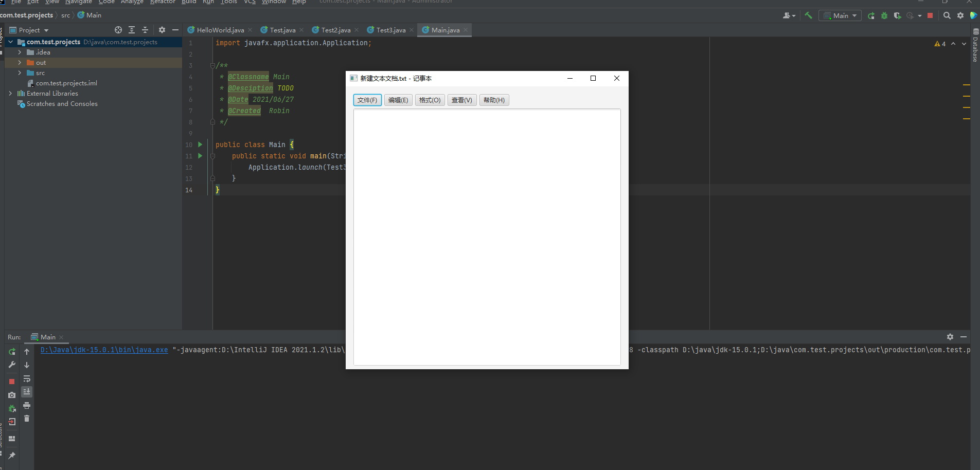Clear all console output trash icon

[x=27, y=419]
